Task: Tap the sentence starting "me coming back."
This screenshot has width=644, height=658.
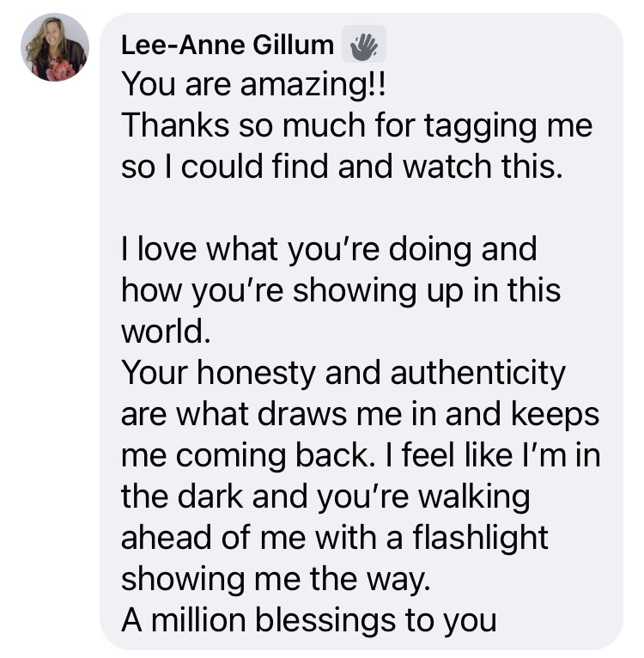Action: 360,454
